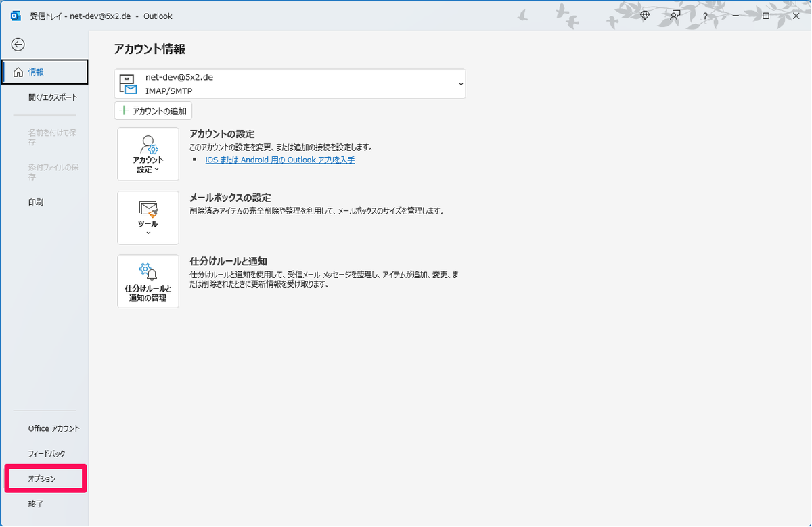
Task: Open 仕分けルールと通知の管理
Action: pos(148,281)
